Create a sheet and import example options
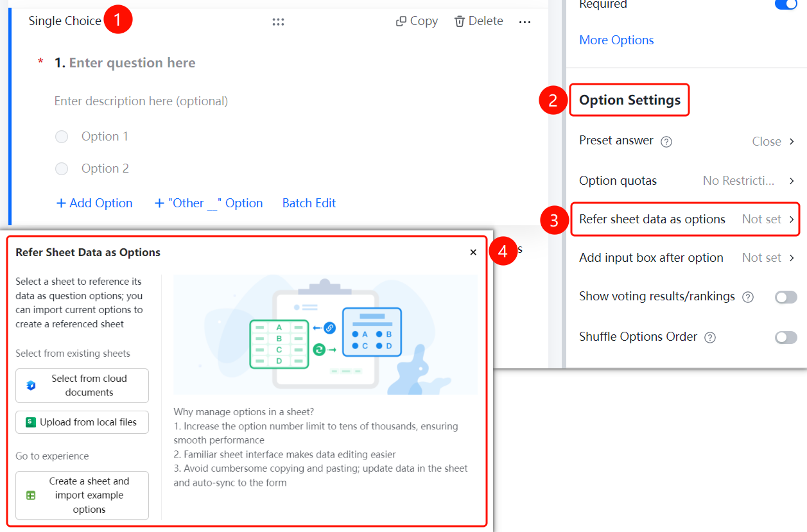 click(x=82, y=495)
